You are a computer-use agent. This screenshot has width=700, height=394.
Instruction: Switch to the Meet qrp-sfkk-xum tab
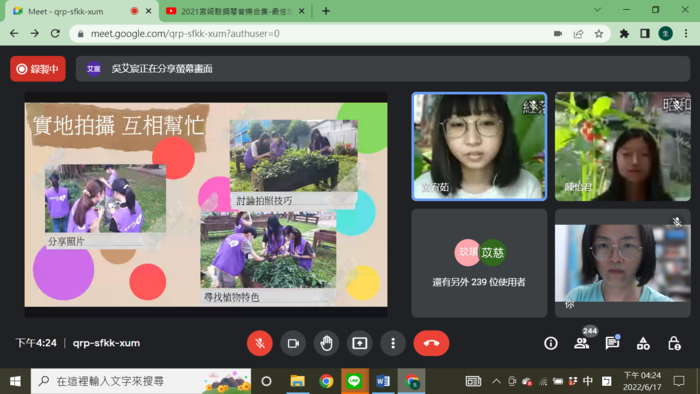82,11
